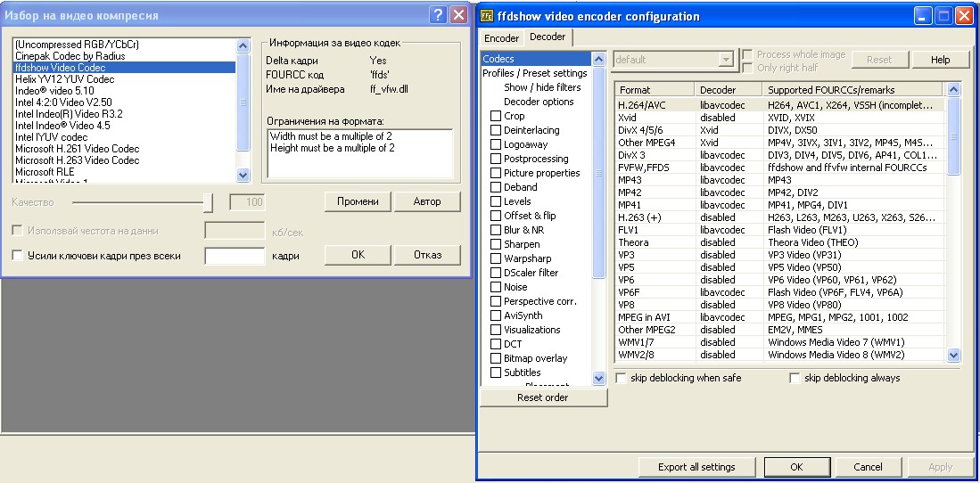The height and width of the screenshot is (483, 980).
Task: Enable the Levels filter checkbox
Action: click(496, 201)
